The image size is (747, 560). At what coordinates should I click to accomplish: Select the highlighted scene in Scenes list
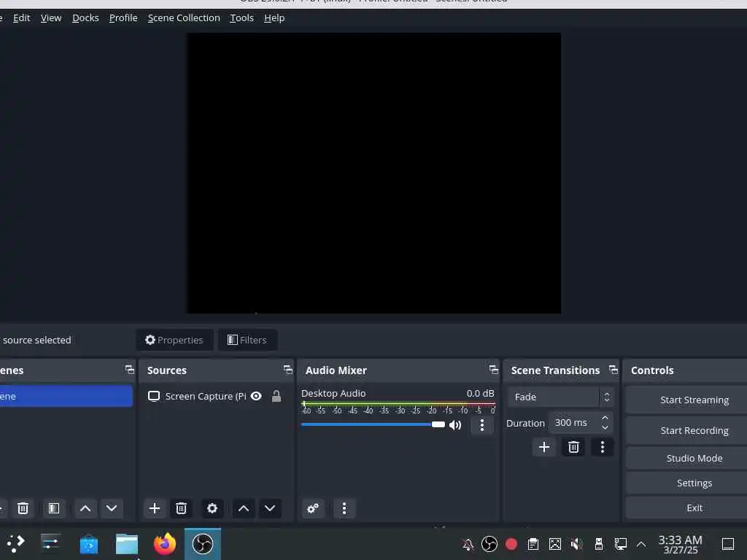pos(66,396)
